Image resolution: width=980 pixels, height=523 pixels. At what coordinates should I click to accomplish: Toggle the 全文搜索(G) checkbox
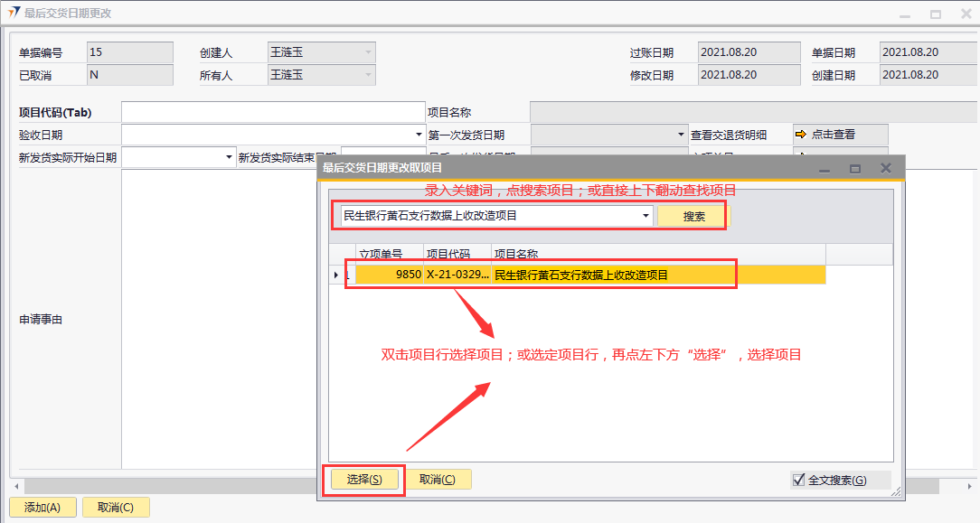pos(798,480)
